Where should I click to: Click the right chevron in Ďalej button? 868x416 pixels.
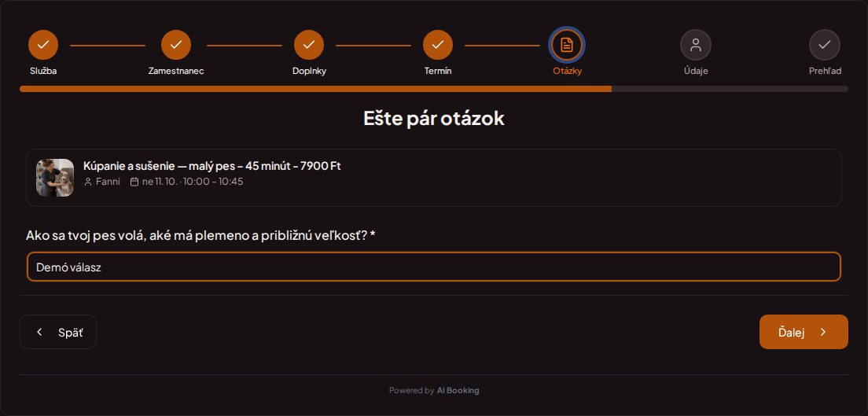[x=823, y=332]
